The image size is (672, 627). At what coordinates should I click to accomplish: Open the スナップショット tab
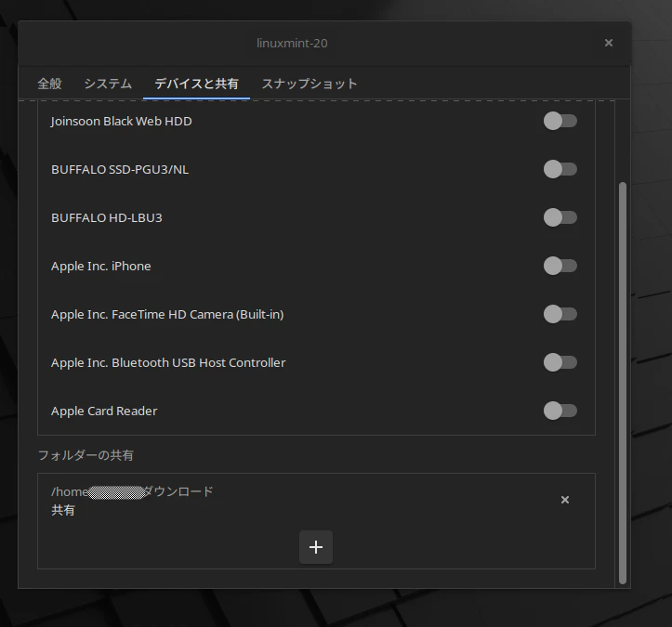310,84
